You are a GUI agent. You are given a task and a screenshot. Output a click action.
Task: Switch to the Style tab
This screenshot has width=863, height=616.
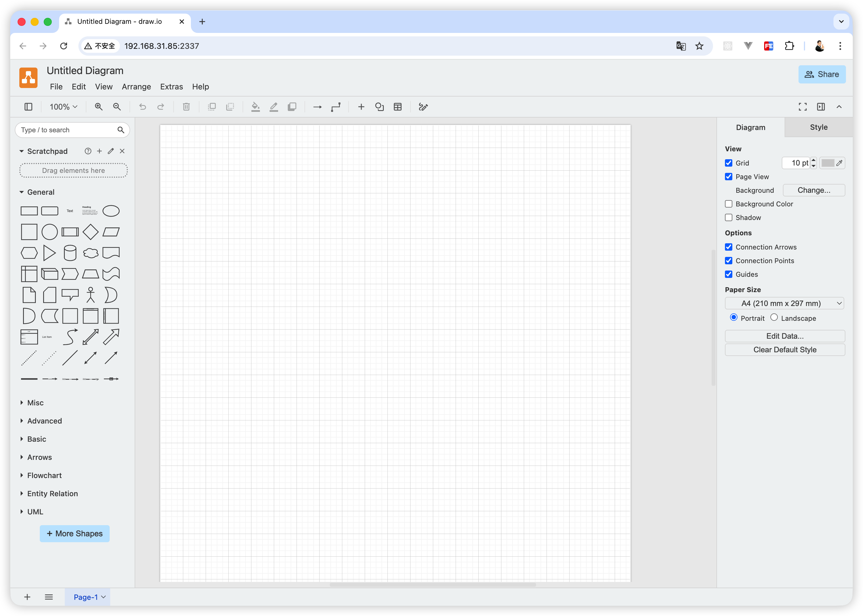pos(818,127)
